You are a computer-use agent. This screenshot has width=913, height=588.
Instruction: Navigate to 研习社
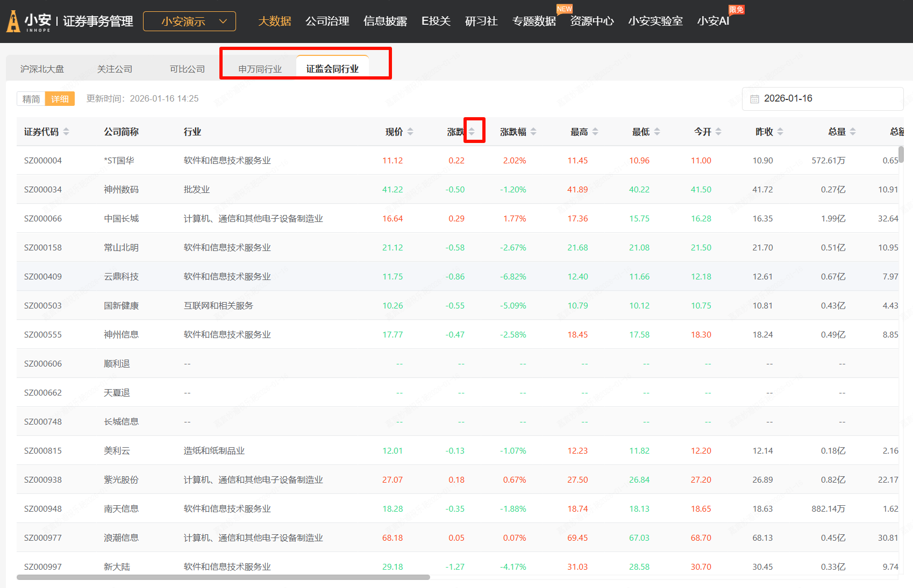tap(481, 21)
